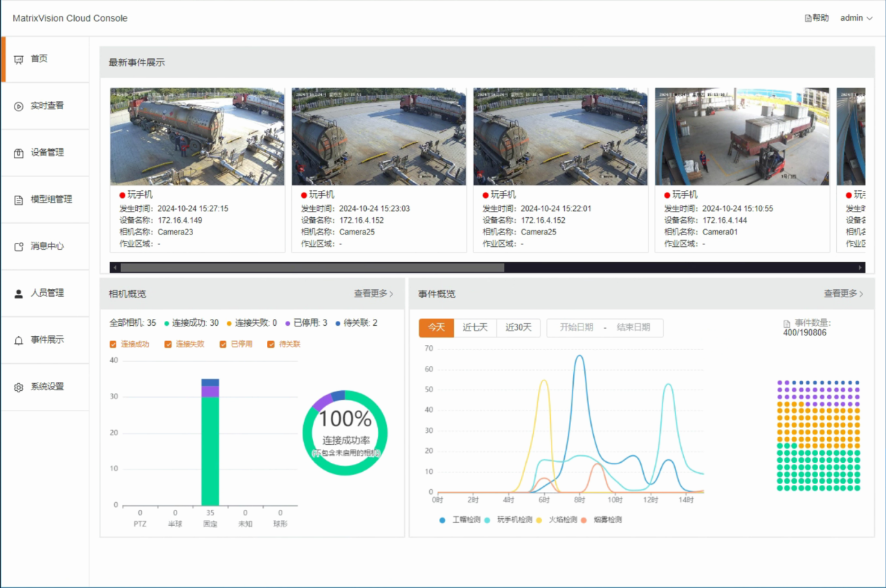Toggle the 连接失败 legend checkbox

[x=168, y=344]
